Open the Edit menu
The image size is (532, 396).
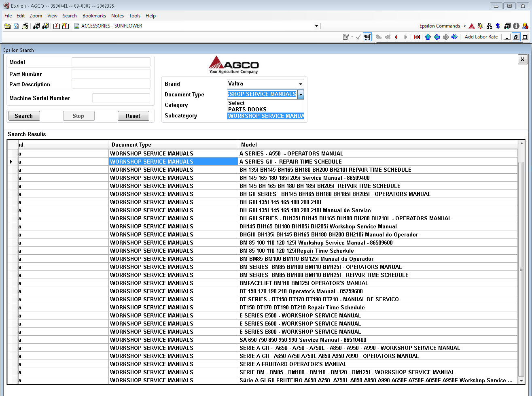tap(21, 16)
